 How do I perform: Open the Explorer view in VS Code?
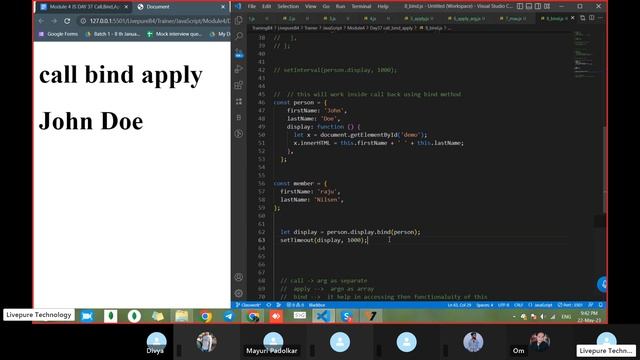pos(239,20)
